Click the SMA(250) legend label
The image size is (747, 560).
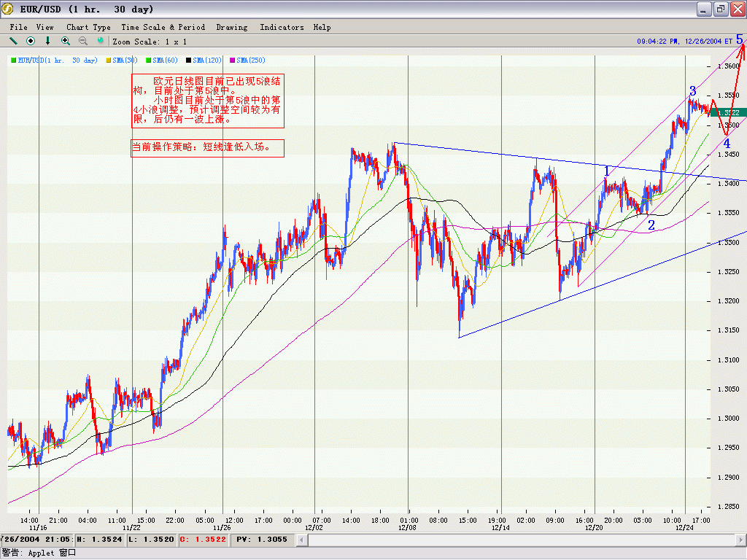[251, 60]
